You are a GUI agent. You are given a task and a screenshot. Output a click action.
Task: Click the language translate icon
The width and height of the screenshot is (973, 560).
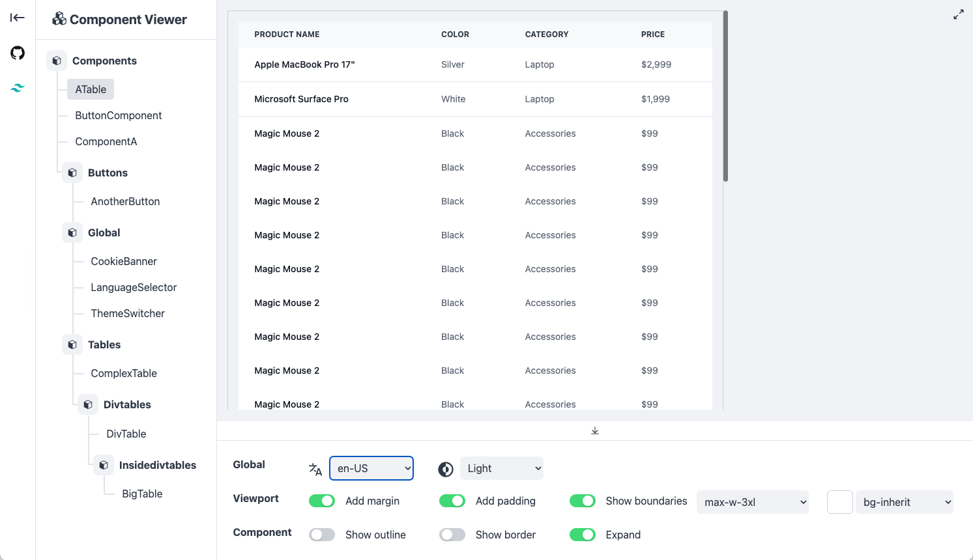[x=315, y=469]
